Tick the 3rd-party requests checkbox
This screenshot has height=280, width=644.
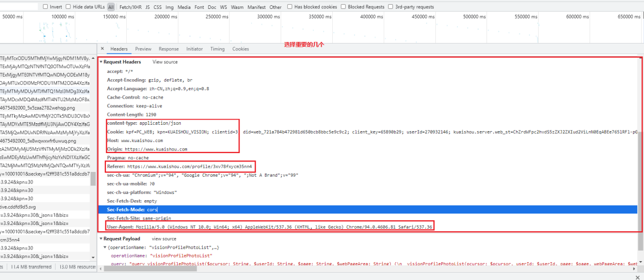tap(391, 7)
